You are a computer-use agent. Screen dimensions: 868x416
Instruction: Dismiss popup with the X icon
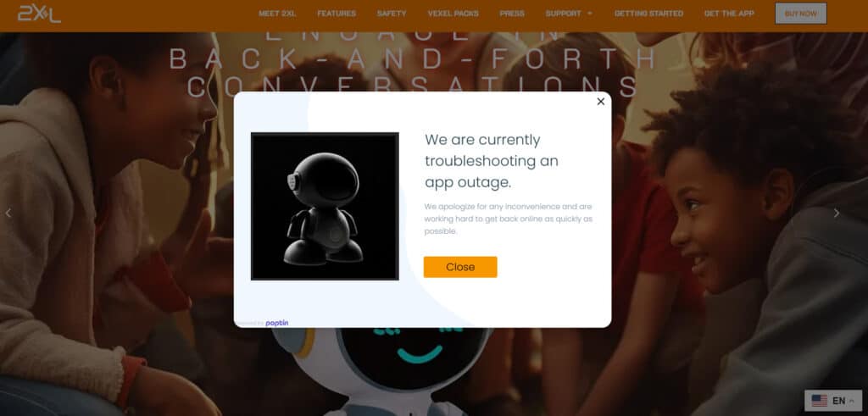(x=601, y=102)
